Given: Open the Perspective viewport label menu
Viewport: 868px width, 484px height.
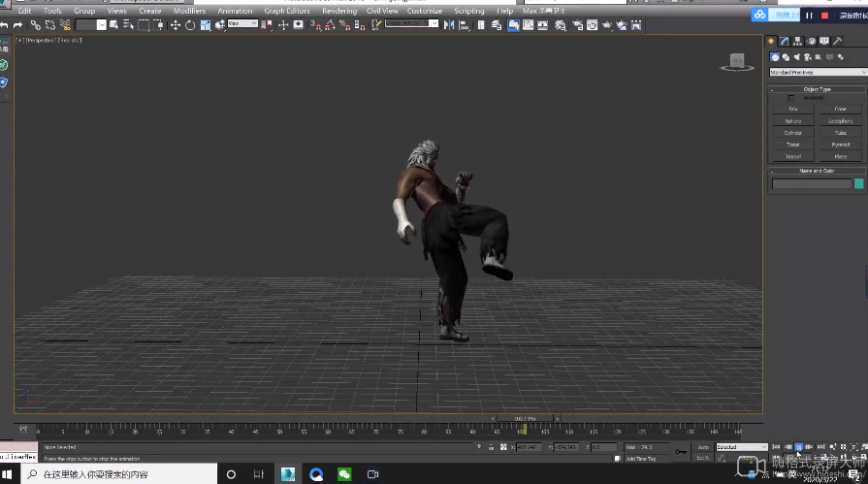Looking at the screenshot, I should click(41, 41).
